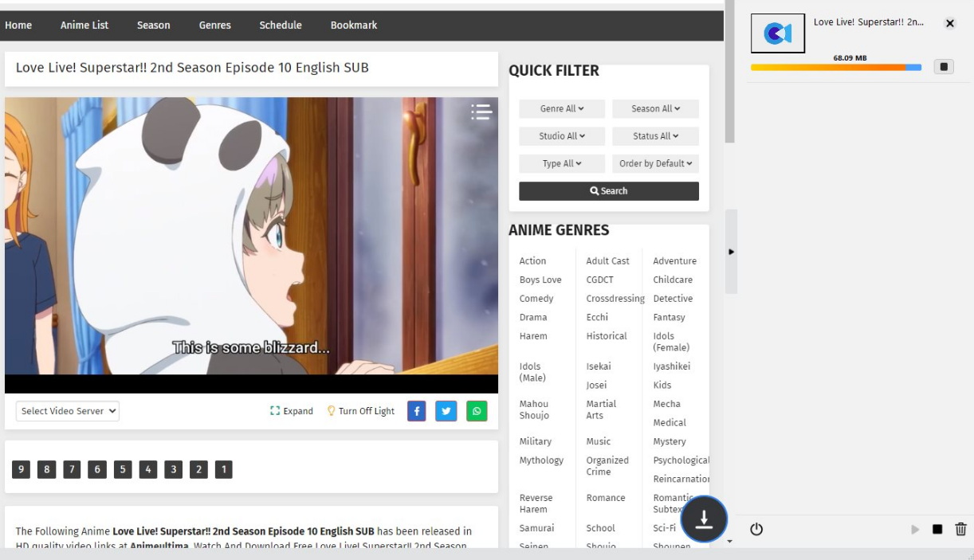Open the Genre All filter dropdown
The width and height of the screenshot is (974, 560).
coord(561,109)
